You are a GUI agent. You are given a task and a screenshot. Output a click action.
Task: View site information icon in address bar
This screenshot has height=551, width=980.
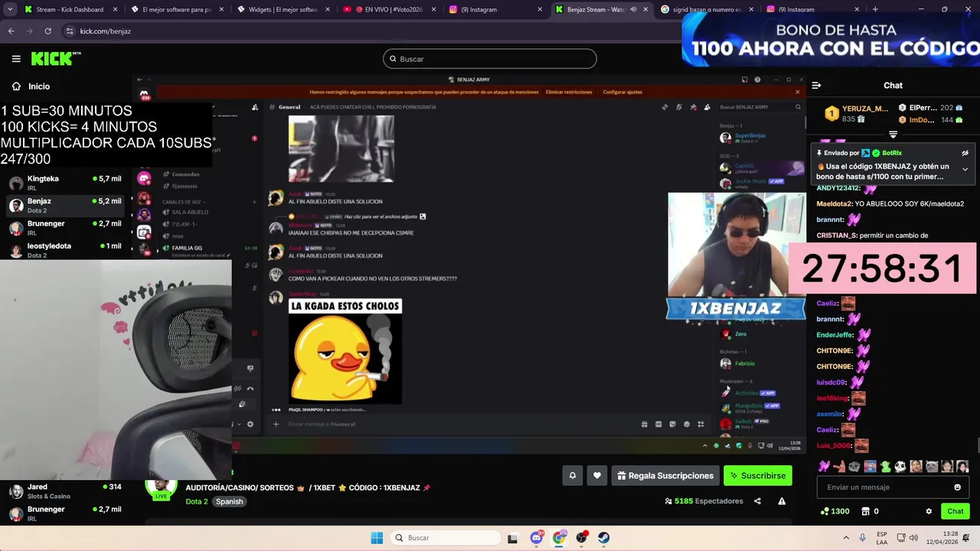pyautogui.click(x=70, y=31)
